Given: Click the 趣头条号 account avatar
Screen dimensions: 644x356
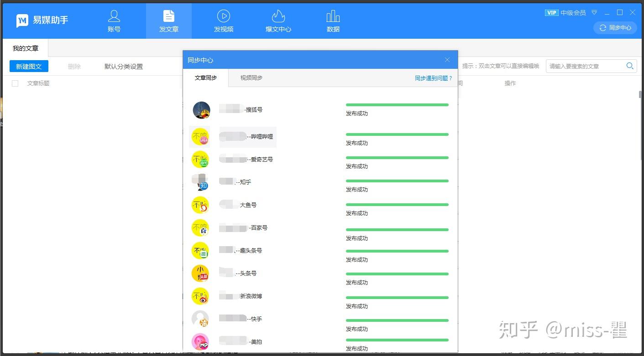Looking at the screenshot, I should pos(200,251).
